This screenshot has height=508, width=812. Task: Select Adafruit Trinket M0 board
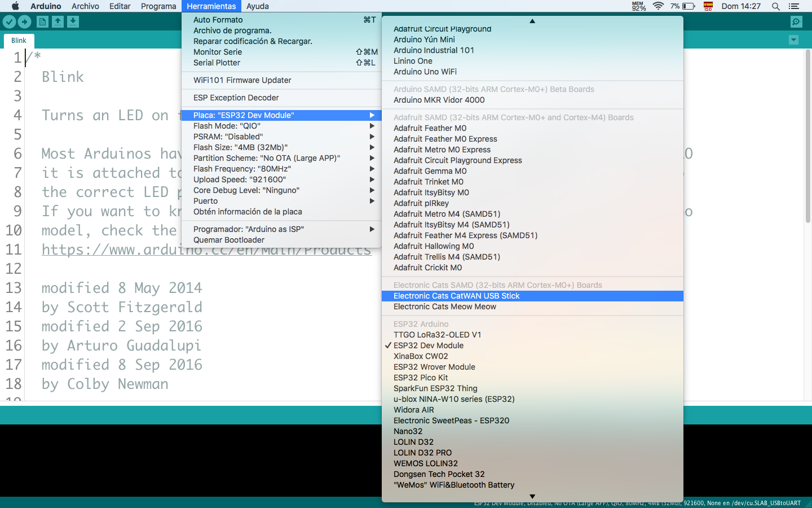532,182
